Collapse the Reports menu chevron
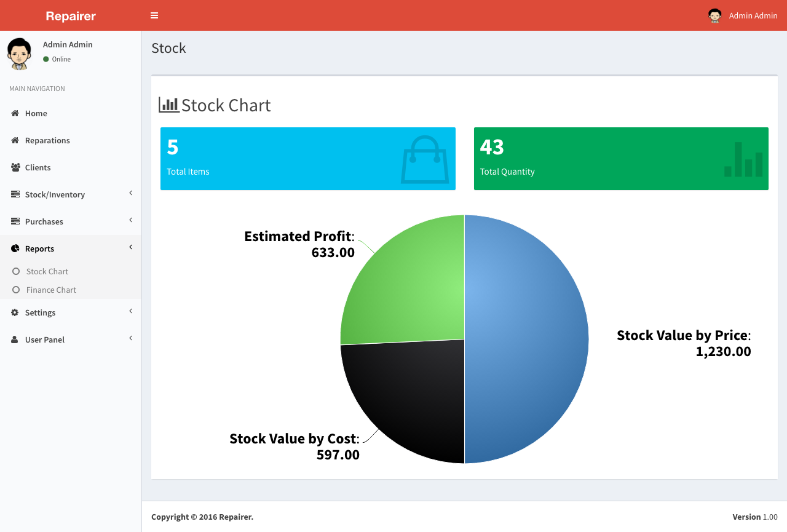This screenshot has width=787, height=532. pos(130,248)
